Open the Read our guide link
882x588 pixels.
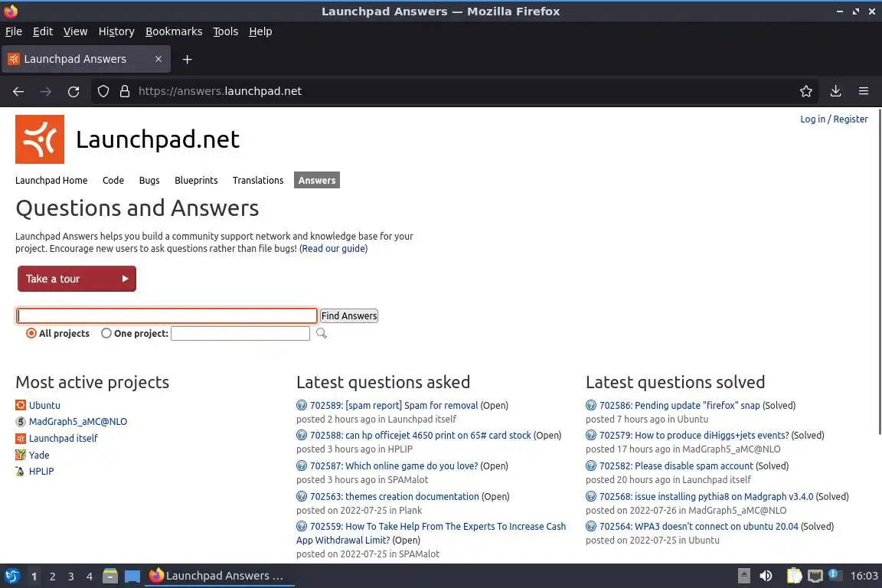tap(334, 249)
